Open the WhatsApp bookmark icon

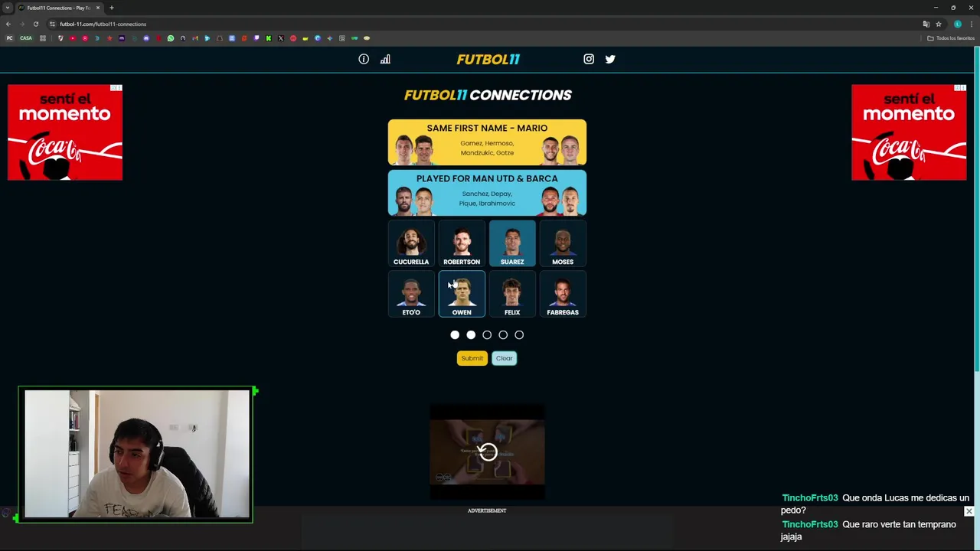170,38
